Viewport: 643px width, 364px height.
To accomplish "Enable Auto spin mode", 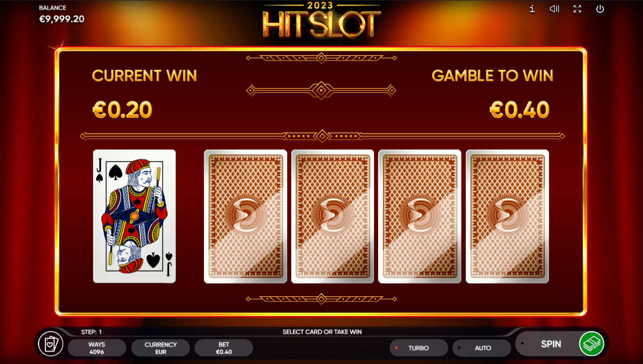I will tap(481, 348).
